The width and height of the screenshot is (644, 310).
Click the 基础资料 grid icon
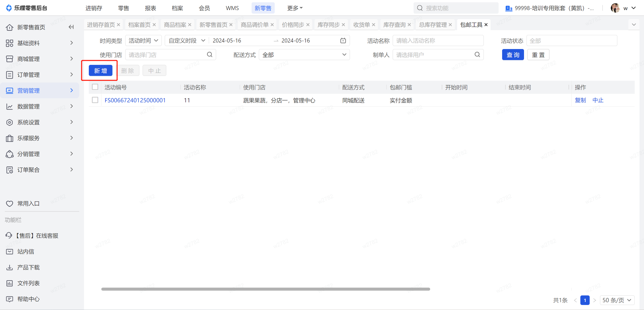click(x=10, y=43)
